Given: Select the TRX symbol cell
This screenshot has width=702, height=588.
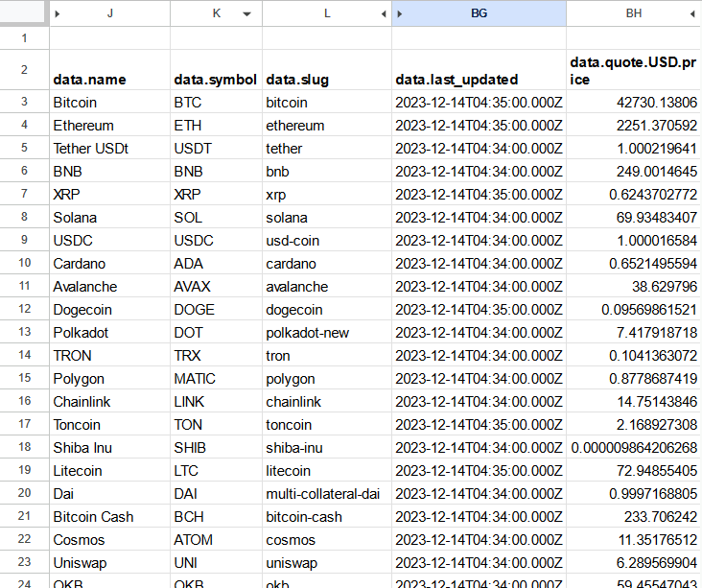Looking at the screenshot, I should click(x=216, y=356).
